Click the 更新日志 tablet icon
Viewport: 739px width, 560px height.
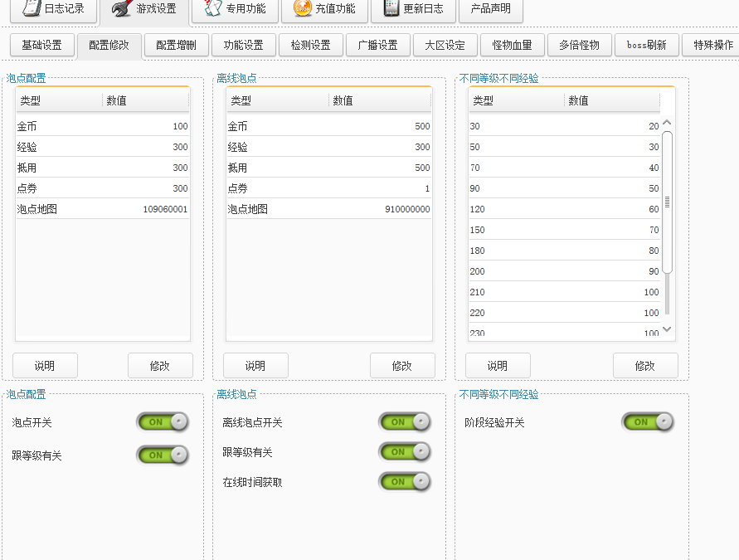click(x=391, y=7)
